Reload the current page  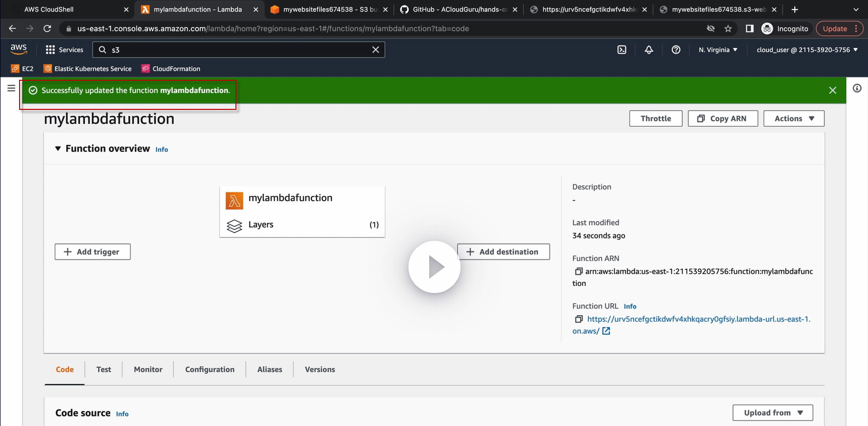point(47,29)
